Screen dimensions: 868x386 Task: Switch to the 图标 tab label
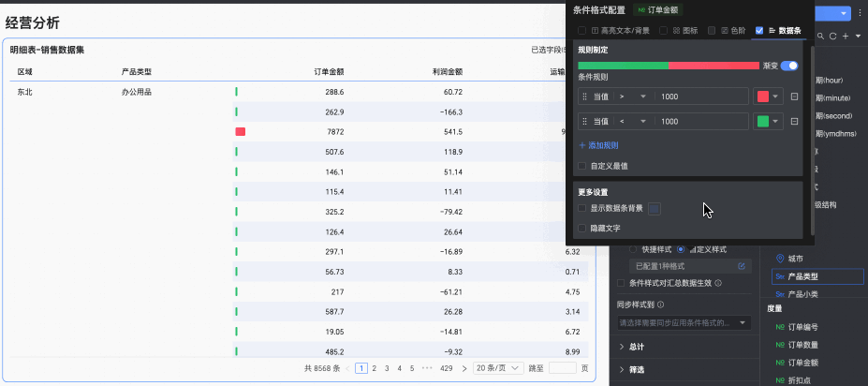click(690, 31)
